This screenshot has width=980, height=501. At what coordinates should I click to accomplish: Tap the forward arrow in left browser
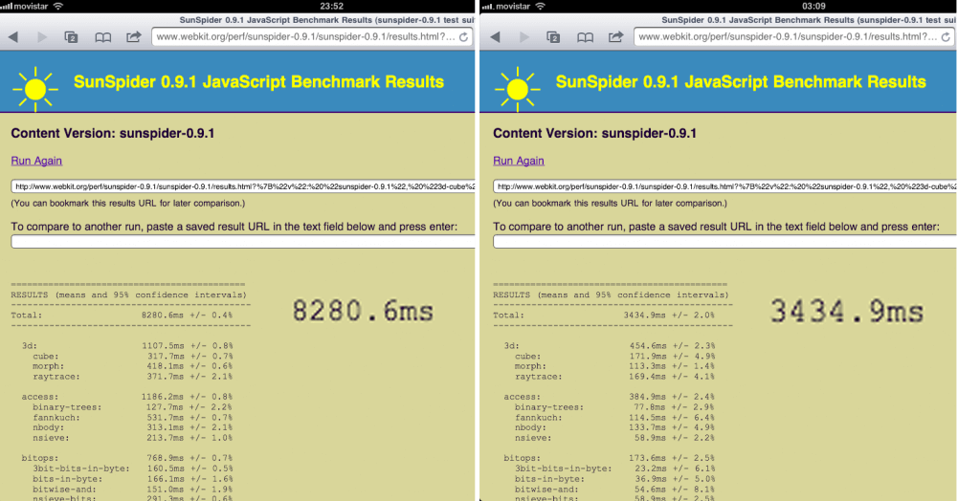click(x=42, y=37)
